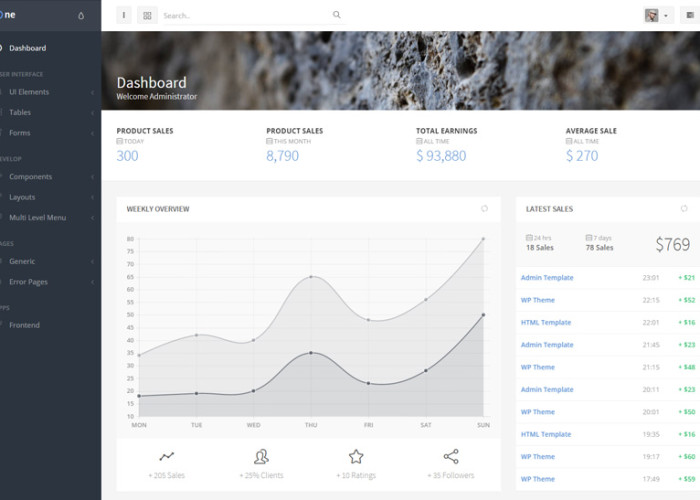The height and width of the screenshot is (500, 700).
Task: Click calendar icon next to TODAY
Action: [120, 141]
